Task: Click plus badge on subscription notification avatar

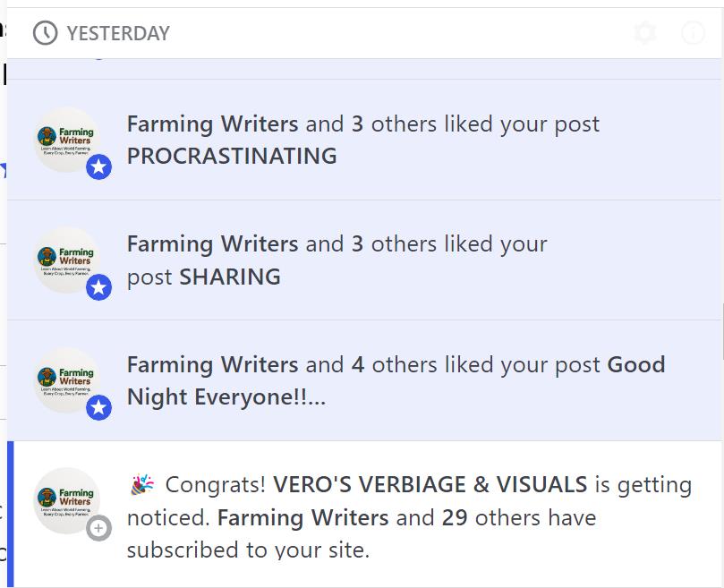Action: [x=98, y=528]
